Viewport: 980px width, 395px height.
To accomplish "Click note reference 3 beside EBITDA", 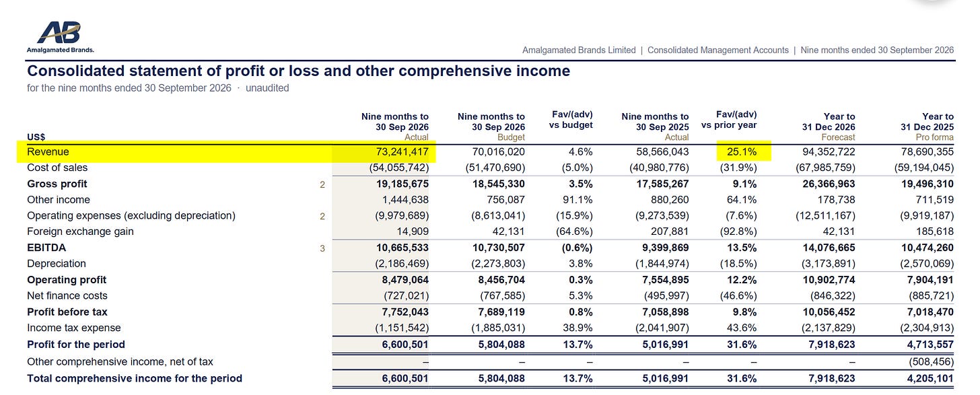I will [x=322, y=248].
